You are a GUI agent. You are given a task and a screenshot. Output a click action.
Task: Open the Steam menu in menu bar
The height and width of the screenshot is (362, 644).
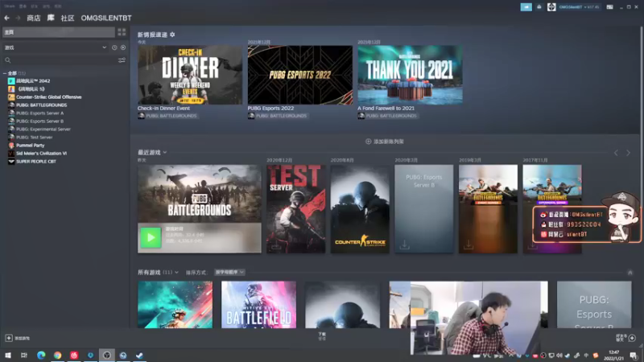coord(10,6)
